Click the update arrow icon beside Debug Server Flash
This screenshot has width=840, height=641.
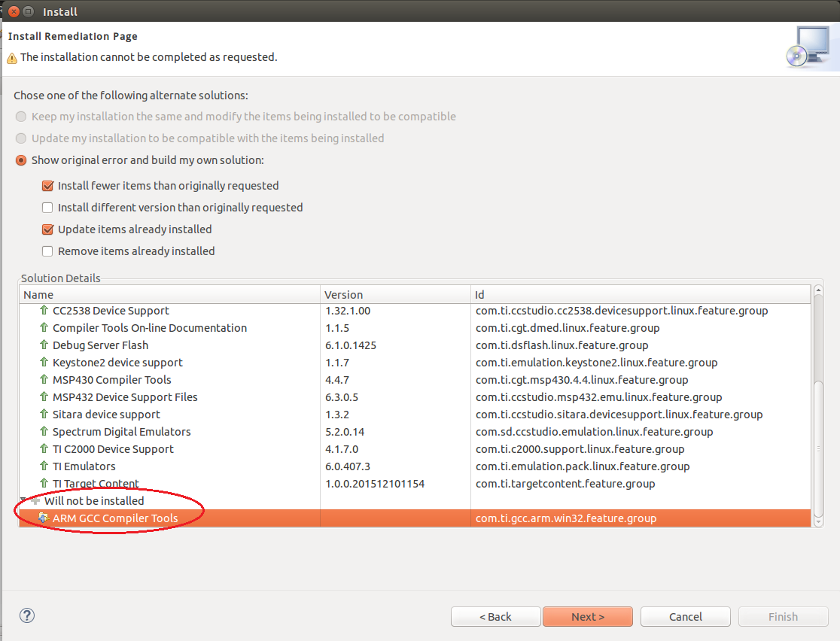[44, 345]
